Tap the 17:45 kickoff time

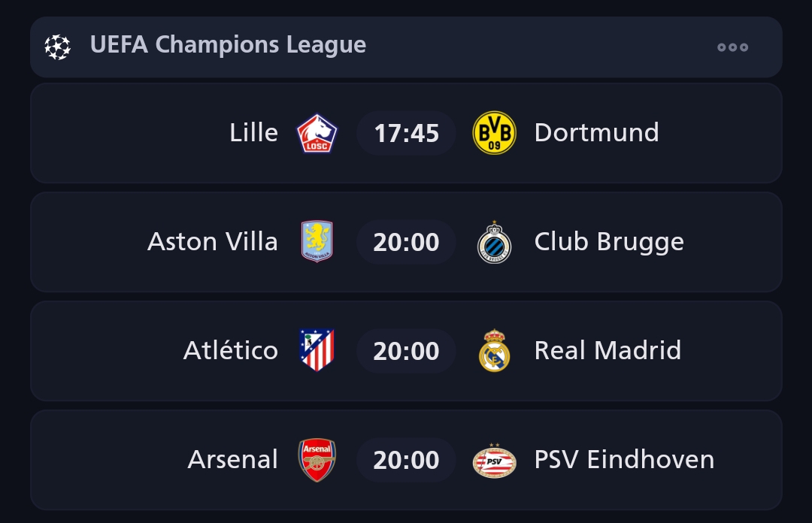406,134
